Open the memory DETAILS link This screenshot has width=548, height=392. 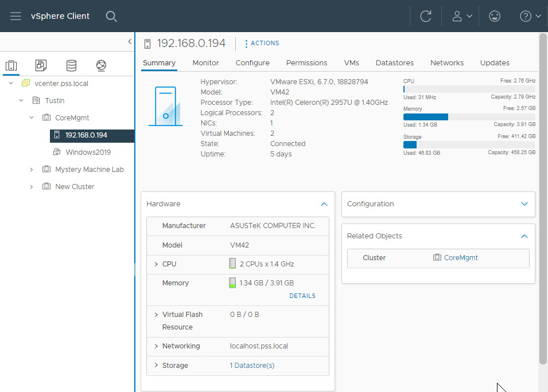[x=302, y=296]
